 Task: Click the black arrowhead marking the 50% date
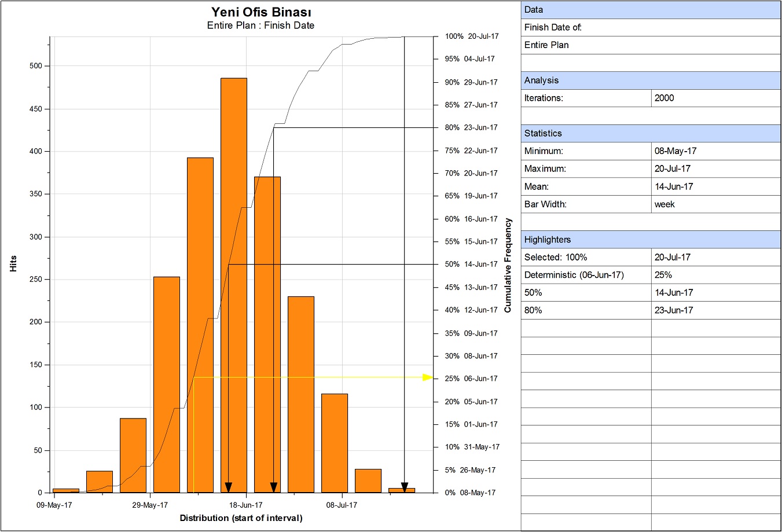click(229, 487)
